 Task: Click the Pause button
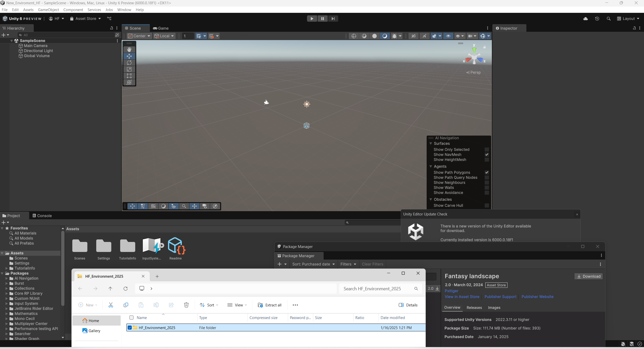[x=322, y=19]
